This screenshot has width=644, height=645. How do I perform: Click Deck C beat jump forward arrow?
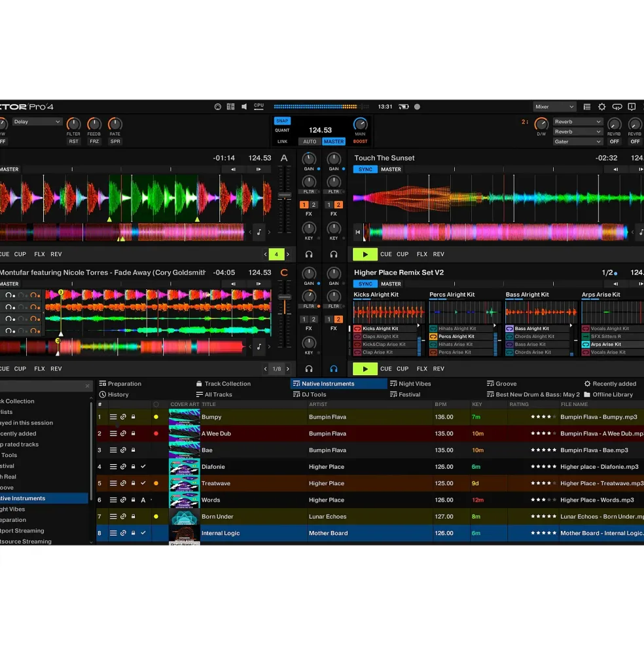(259, 284)
